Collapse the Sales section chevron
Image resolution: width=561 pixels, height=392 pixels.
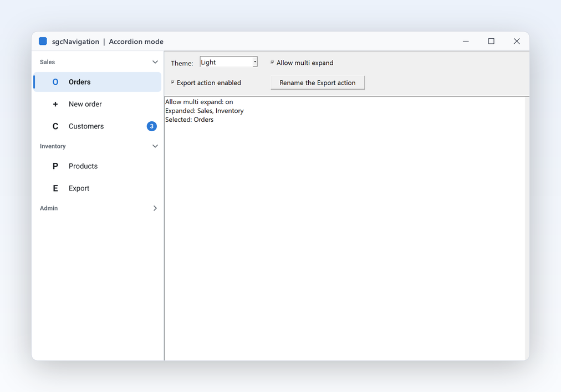[155, 62]
